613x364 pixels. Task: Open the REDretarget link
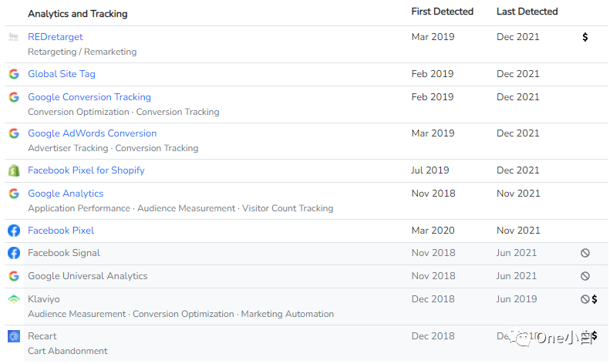pos(55,37)
